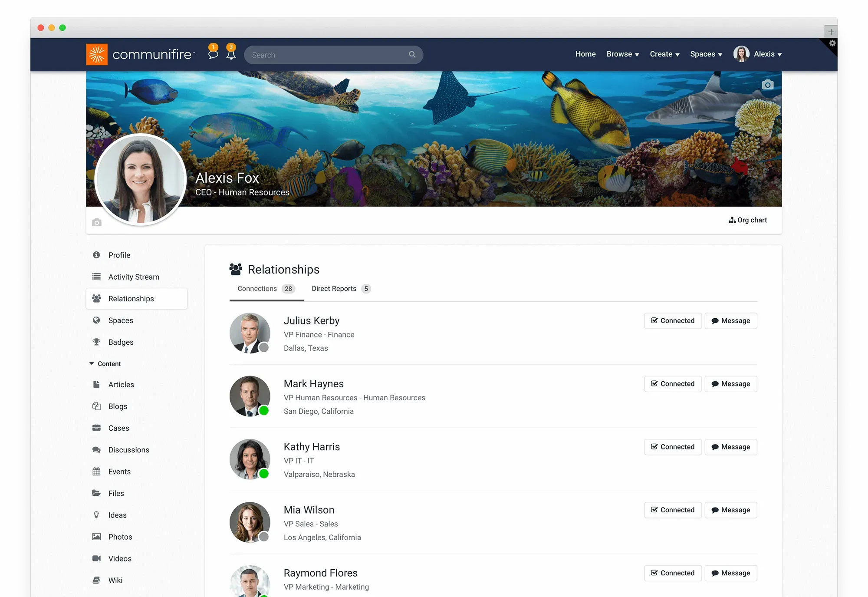Message Raymond Flores

731,573
